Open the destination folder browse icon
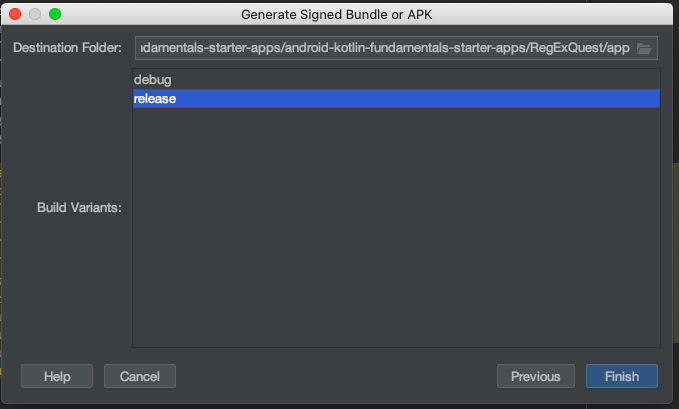679x409 pixels. coord(644,48)
